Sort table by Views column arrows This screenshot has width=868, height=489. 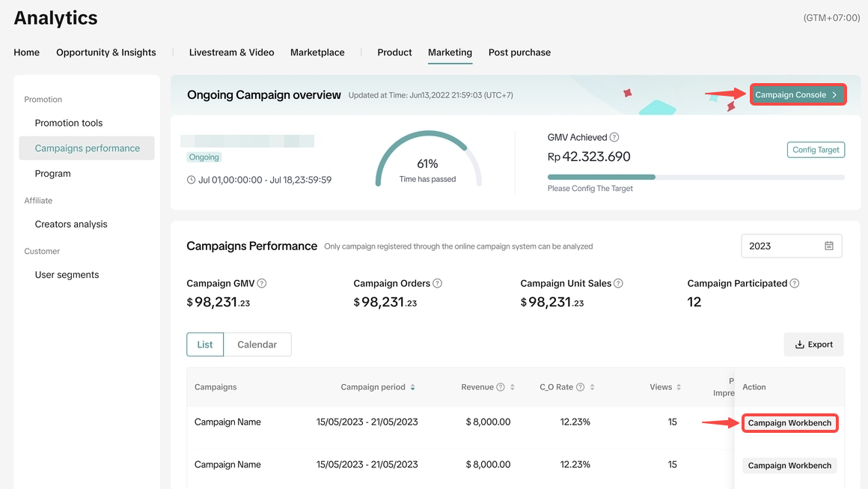coord(679,387)
